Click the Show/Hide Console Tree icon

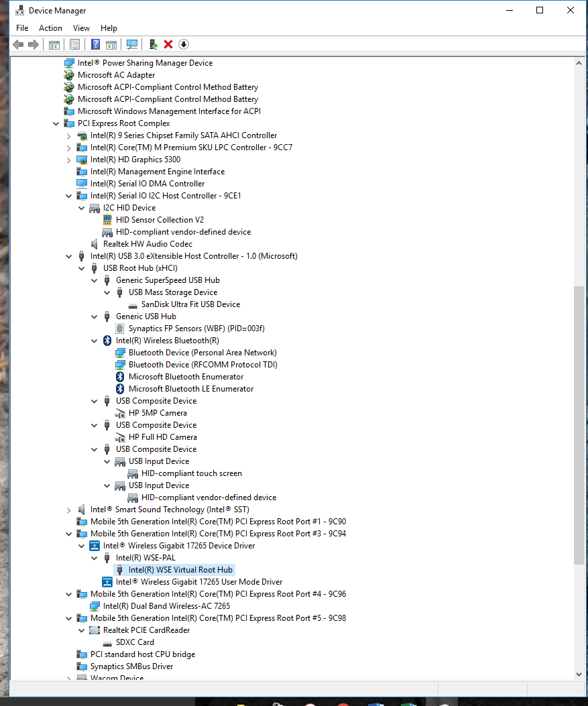coord(54,44)
